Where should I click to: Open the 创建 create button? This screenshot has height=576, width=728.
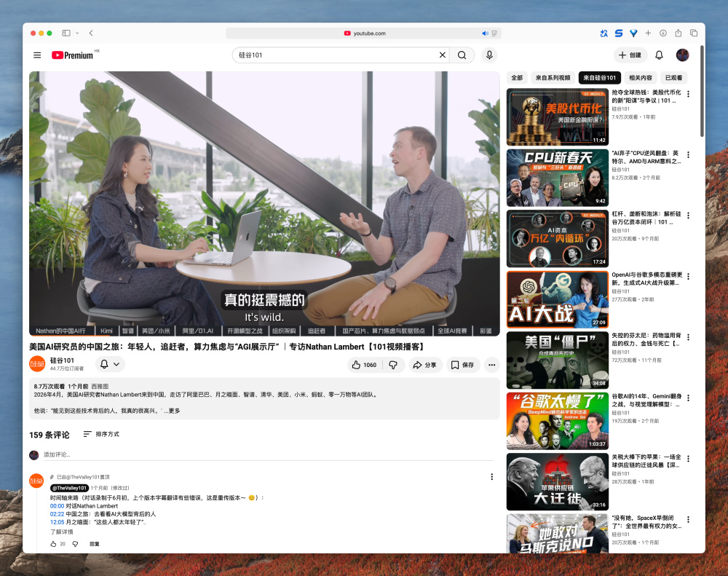(630, 55)
